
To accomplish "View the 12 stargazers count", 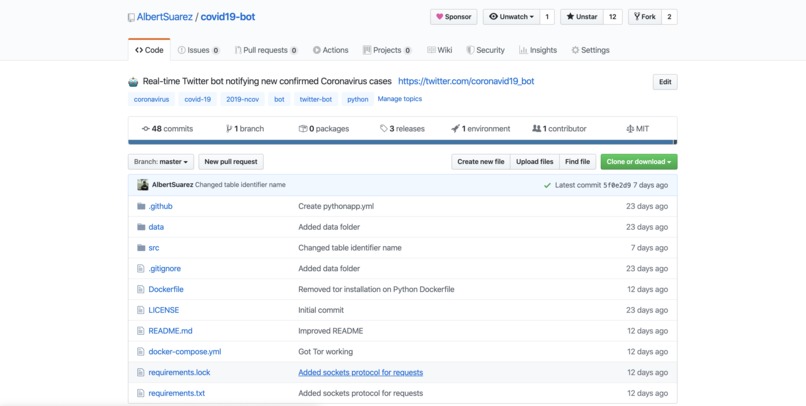I will (x=613, y=16).
